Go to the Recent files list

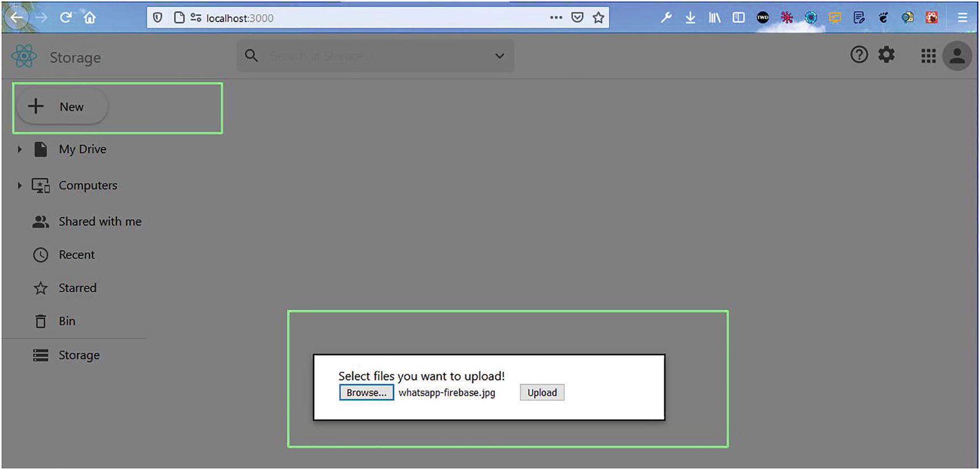click(77, 255)
